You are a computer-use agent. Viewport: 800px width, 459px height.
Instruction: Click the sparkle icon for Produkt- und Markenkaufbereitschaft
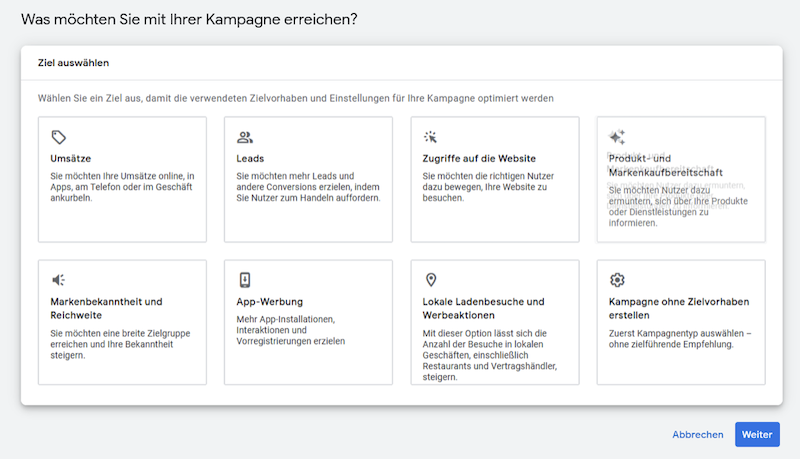[x=617, y=137]
